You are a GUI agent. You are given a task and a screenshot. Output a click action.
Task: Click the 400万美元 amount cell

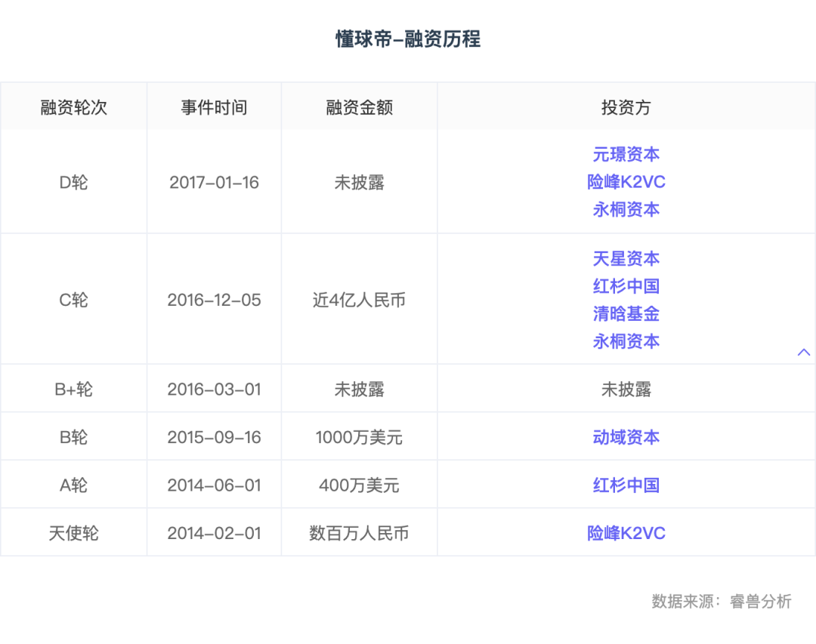click(359, 485)
